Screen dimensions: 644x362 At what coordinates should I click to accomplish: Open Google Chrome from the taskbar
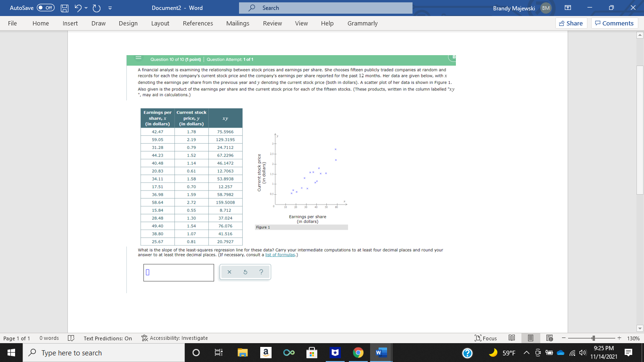(357, 353)
